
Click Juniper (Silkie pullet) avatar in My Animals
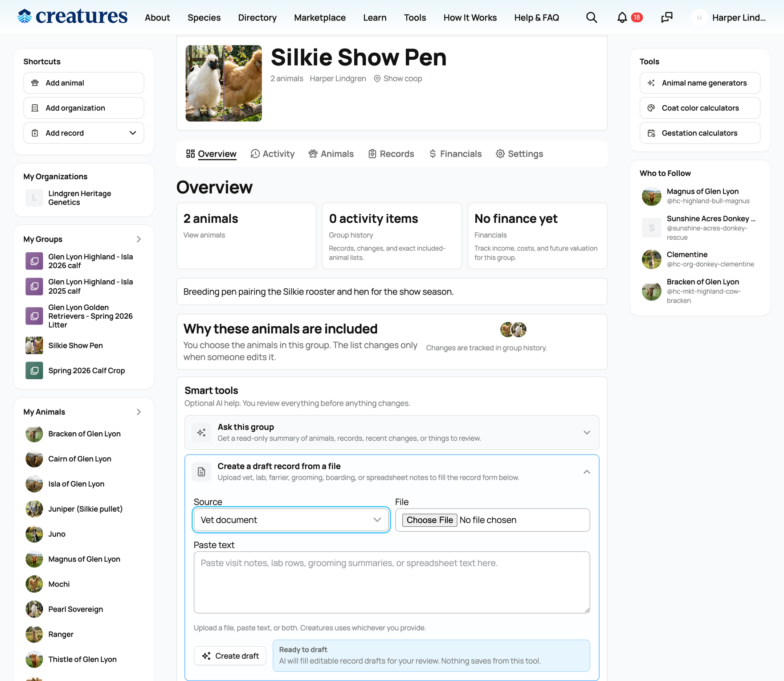point(34,509)
